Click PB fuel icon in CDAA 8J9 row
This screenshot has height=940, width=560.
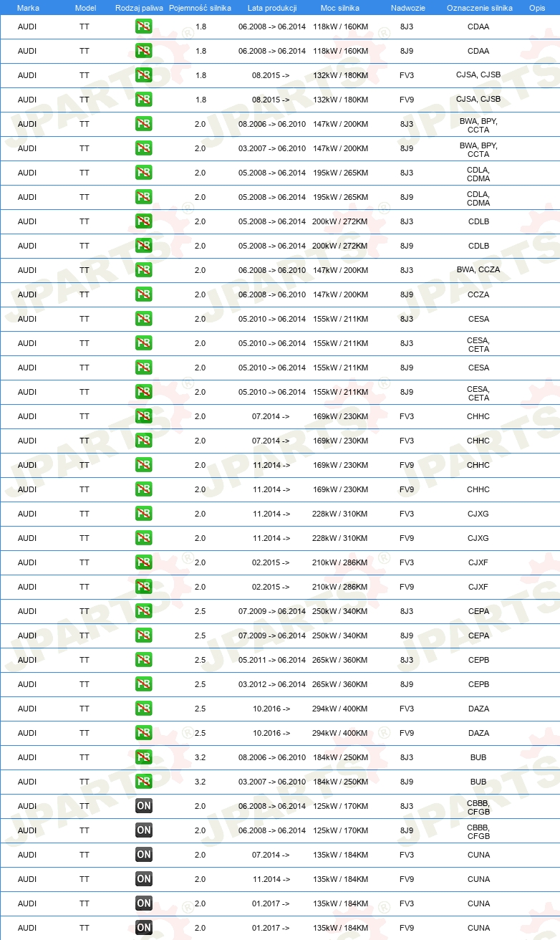[143, 51]
